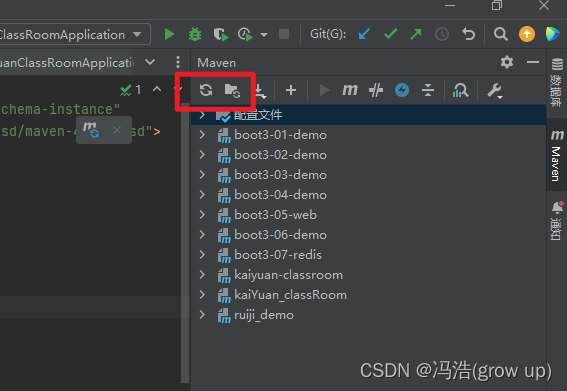The width and height of the screenshot is (567, 391).
Task: Expand the boot3-03-demo project
Action: click(202, 175)
